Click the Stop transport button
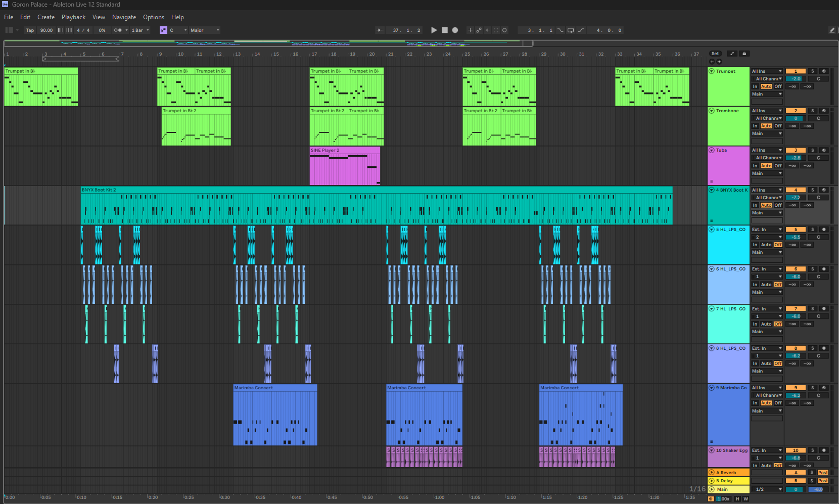The image size is (839, 504). [445, 30]
